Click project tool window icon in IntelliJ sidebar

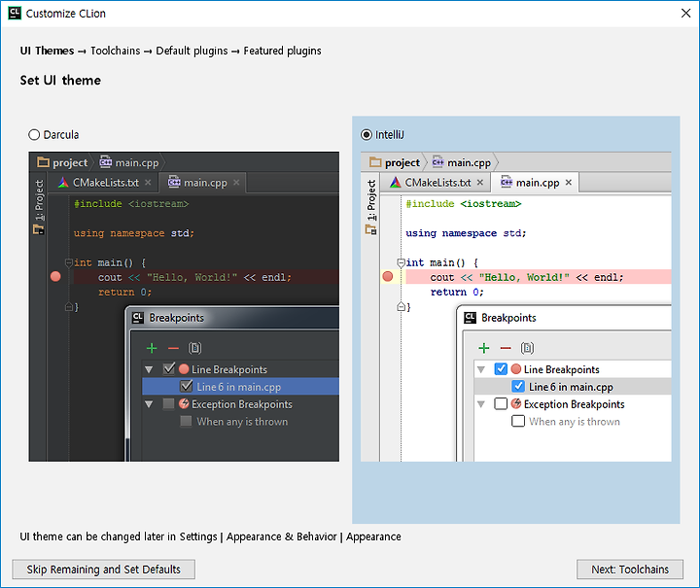[371, 229]
